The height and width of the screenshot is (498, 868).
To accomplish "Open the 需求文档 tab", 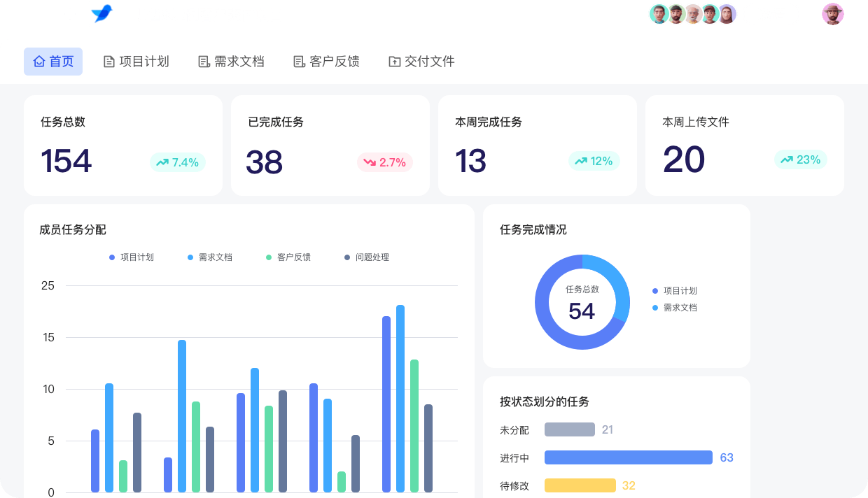I will (232, 62).
